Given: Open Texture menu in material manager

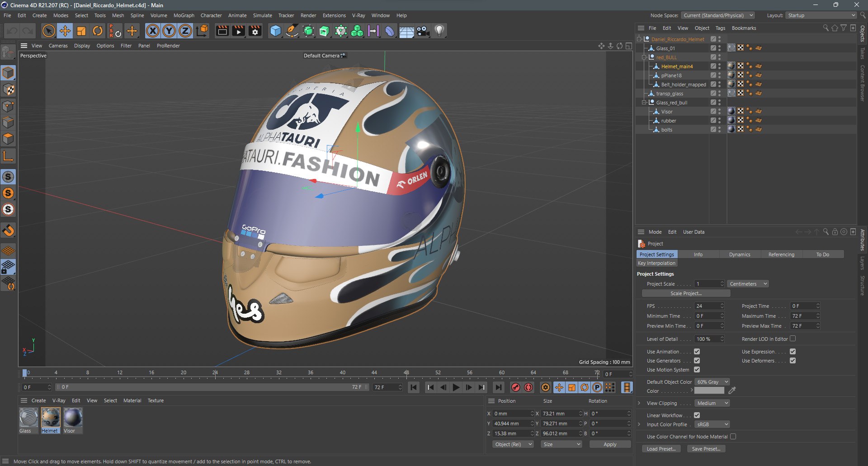Looking at the screenshot, I should coord(156,400).
